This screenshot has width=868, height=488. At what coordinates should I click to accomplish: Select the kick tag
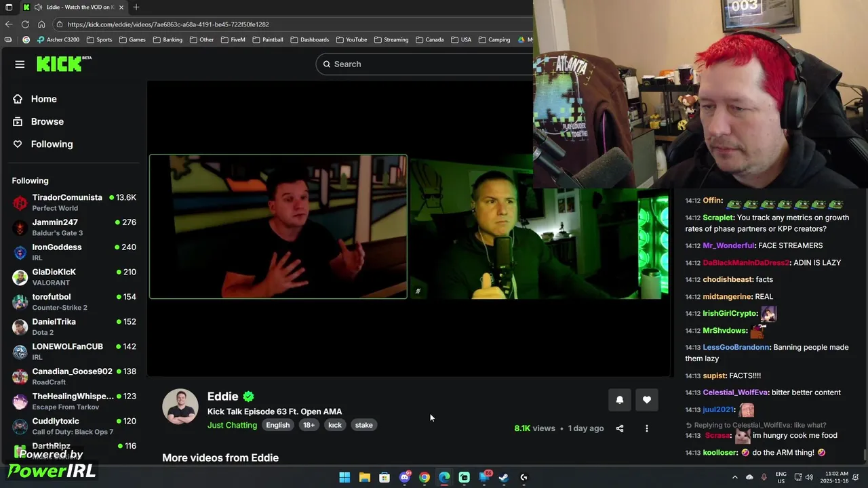[335, 425]
